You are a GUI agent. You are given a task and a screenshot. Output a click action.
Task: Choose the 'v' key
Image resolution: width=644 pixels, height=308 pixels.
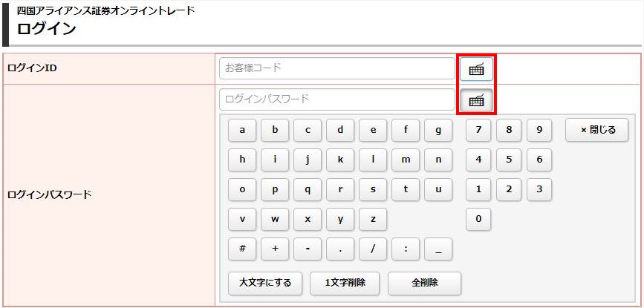click(242, 220)
